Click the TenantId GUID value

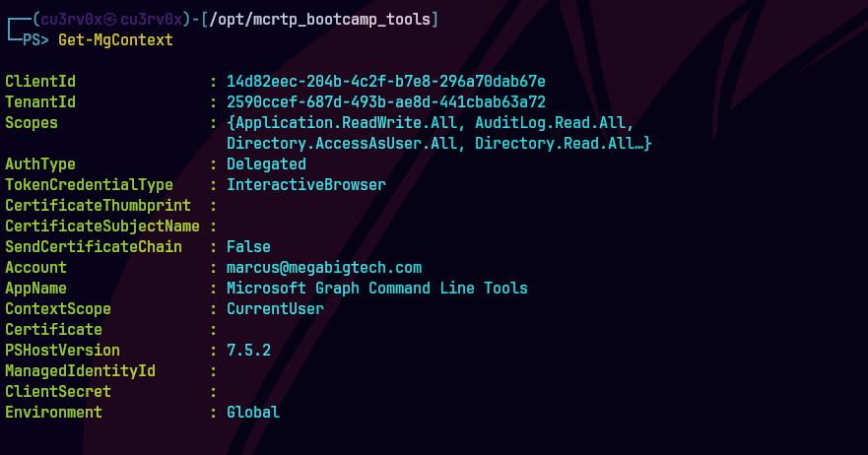tap(386, 101)
